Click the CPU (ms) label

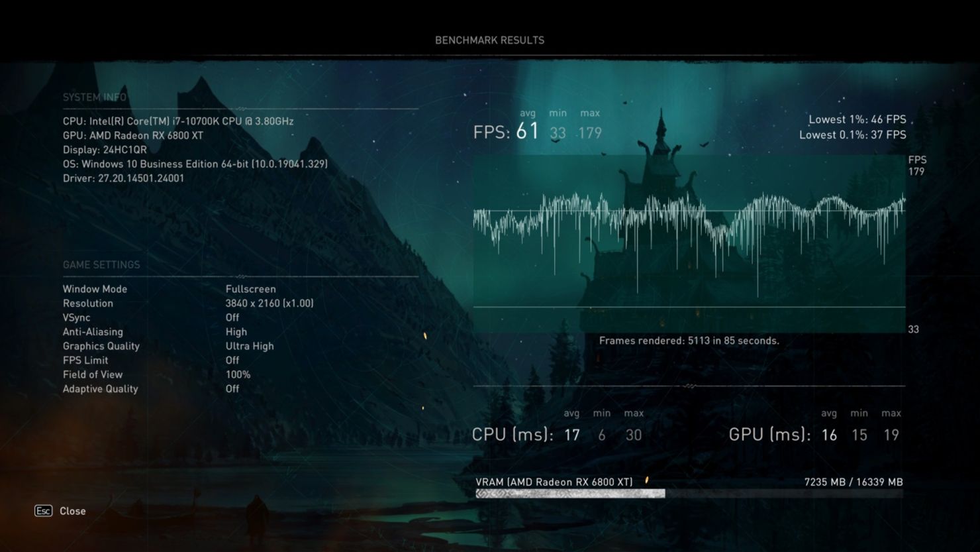(x=513, y=435)
